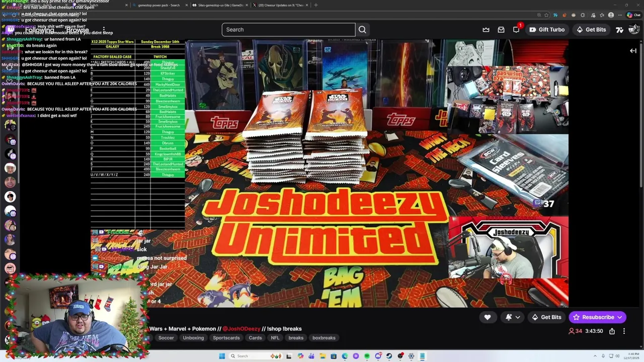Click Get Bits in top navigation
The image size is (644, 362).
(591, 30)
